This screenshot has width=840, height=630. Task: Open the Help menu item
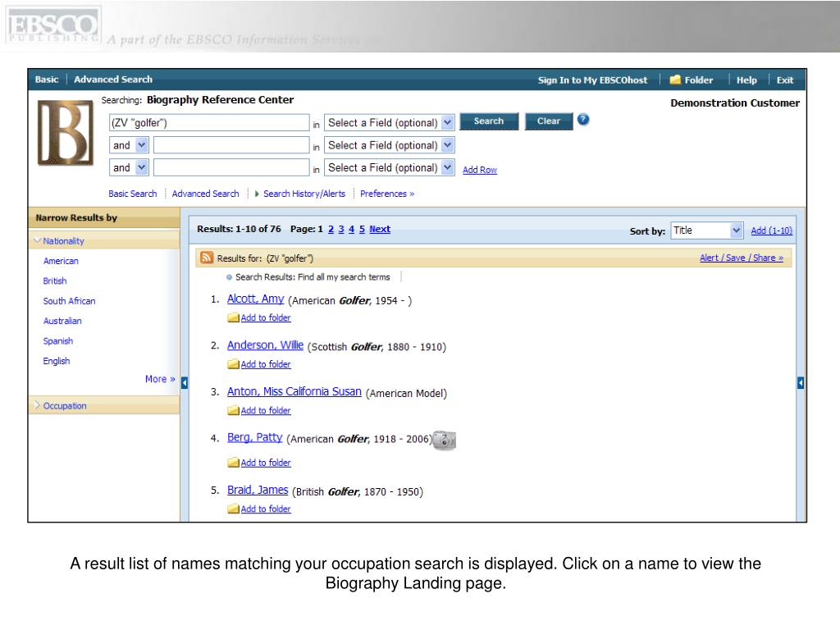click(746, 80)
